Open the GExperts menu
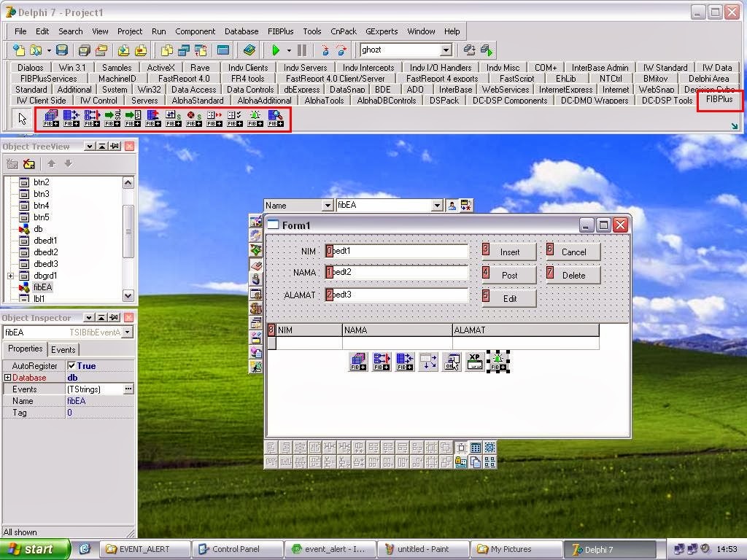747x560 pixels. coord(382,31)
